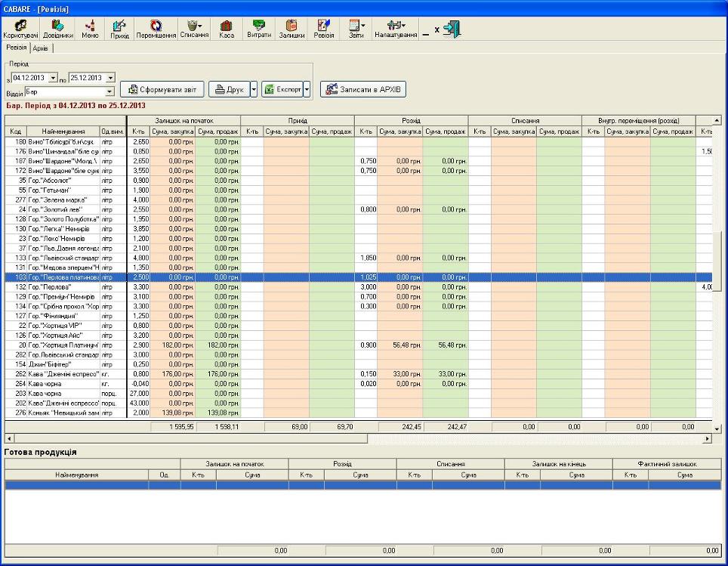The height and width of the screenshot is (566, 728).
Task: Click the Залишок на початок group header in main table
Action: (x=184, y=121)
